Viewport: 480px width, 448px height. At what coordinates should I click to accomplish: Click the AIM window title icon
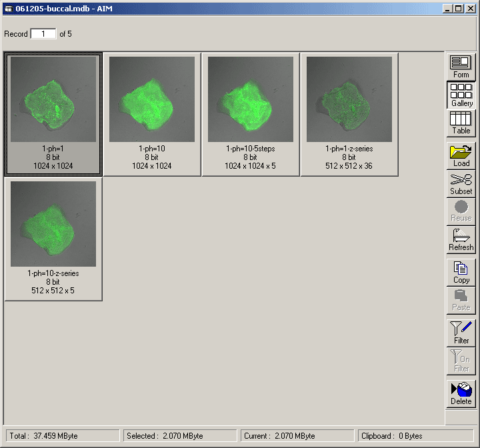point(9,9)
